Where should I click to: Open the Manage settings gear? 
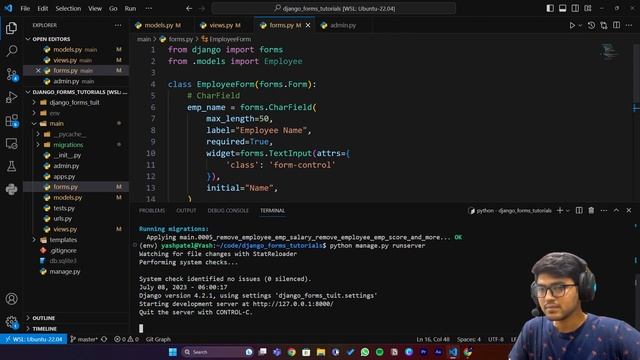(11, 322)
